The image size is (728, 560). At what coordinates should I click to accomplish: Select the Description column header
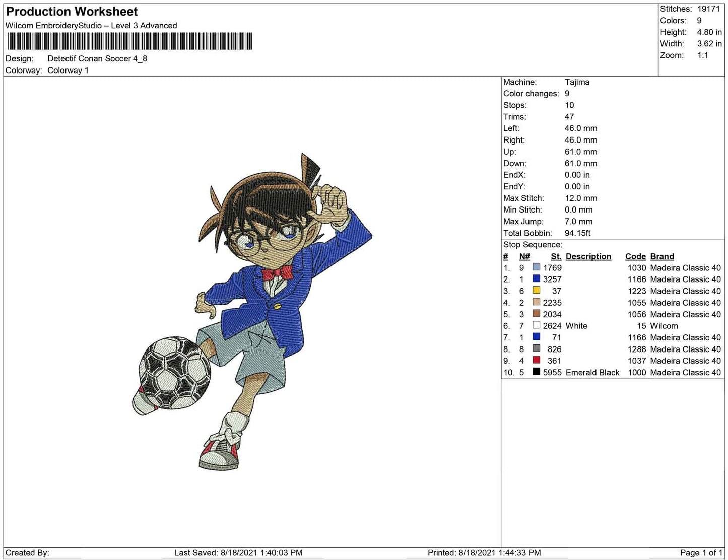pos(588,256)
